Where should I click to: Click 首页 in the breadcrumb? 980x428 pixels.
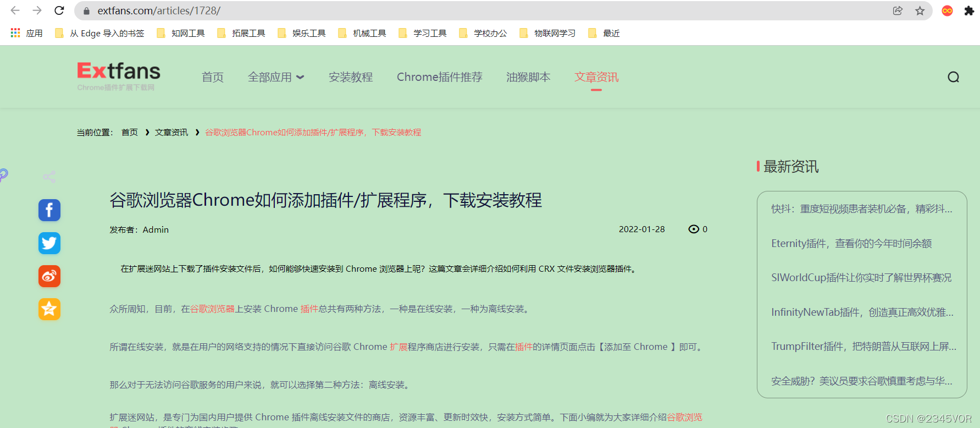coord(130,133)
